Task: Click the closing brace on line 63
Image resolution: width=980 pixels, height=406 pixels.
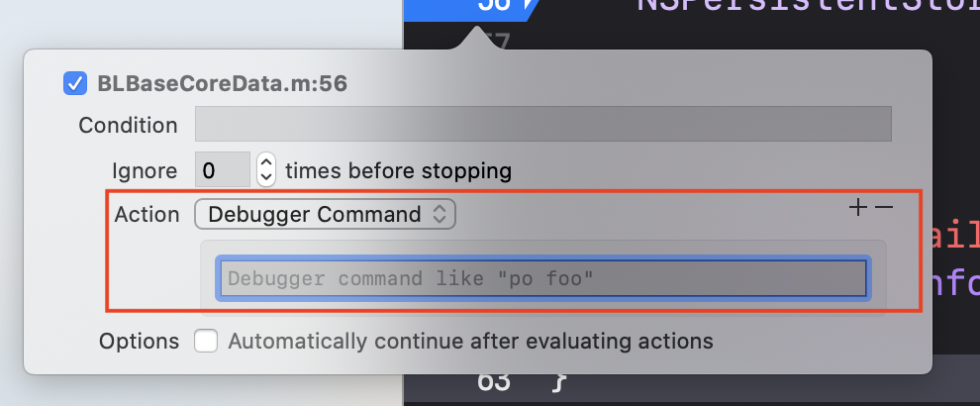Action: tap(557, 382)
